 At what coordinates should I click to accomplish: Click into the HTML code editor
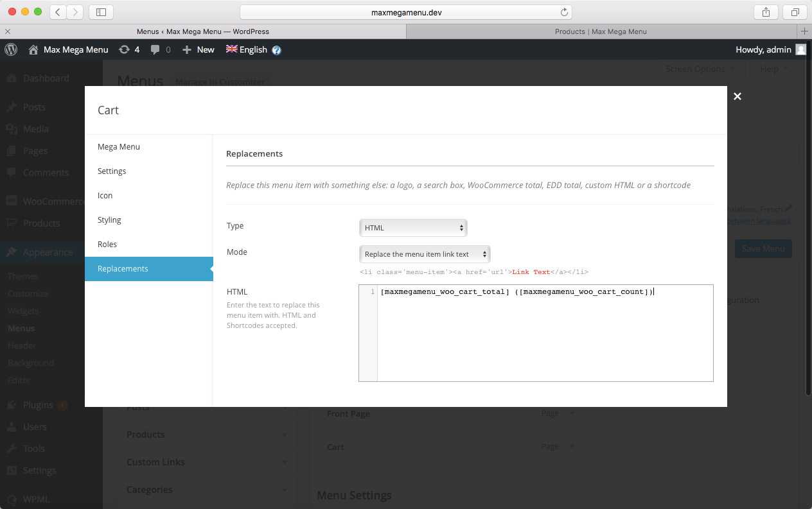click(x=536, y=333)
